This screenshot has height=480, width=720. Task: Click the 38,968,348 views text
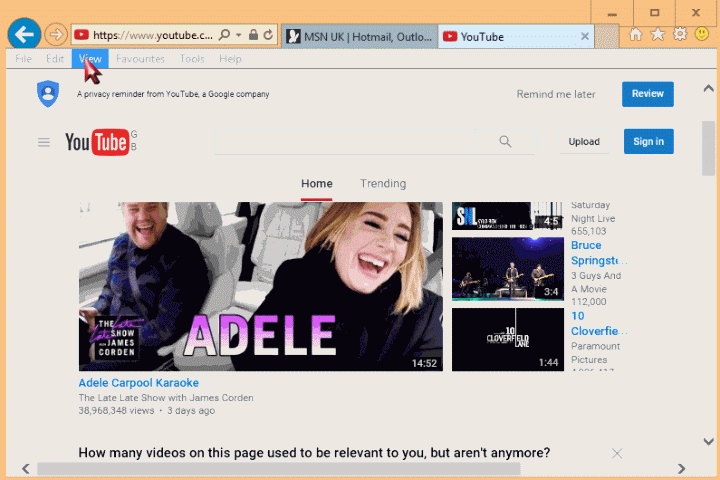pyautogui.click(x=116, y=411)
